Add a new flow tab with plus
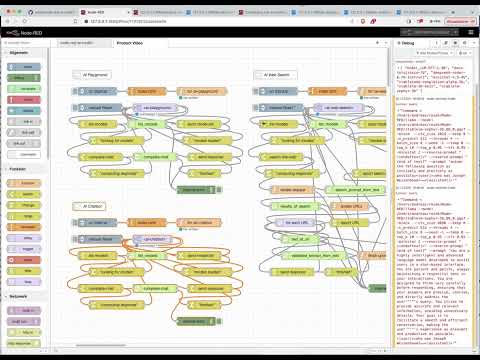480x360 pixels. click(377, 43)
